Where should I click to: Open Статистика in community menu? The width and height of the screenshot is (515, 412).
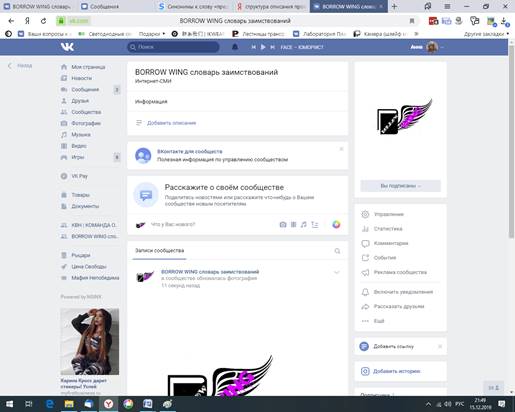[388, 229]
